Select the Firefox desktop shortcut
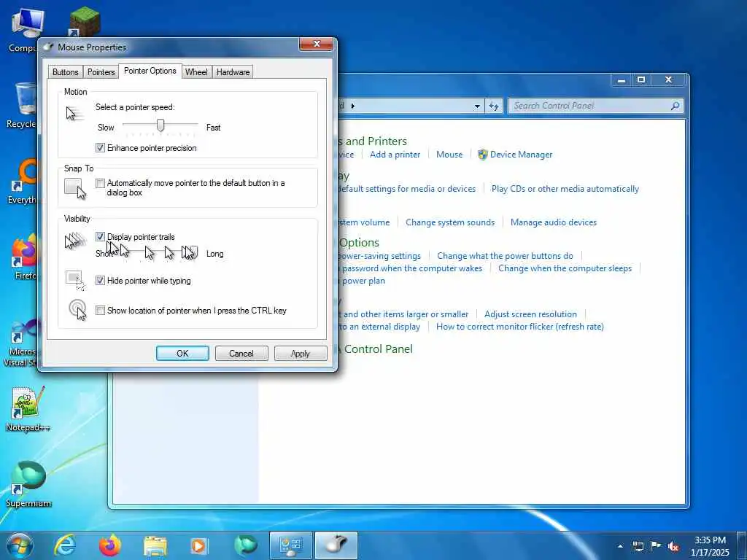Image resolution: width=747 pixels, height=560 pixels. (24, 257)
